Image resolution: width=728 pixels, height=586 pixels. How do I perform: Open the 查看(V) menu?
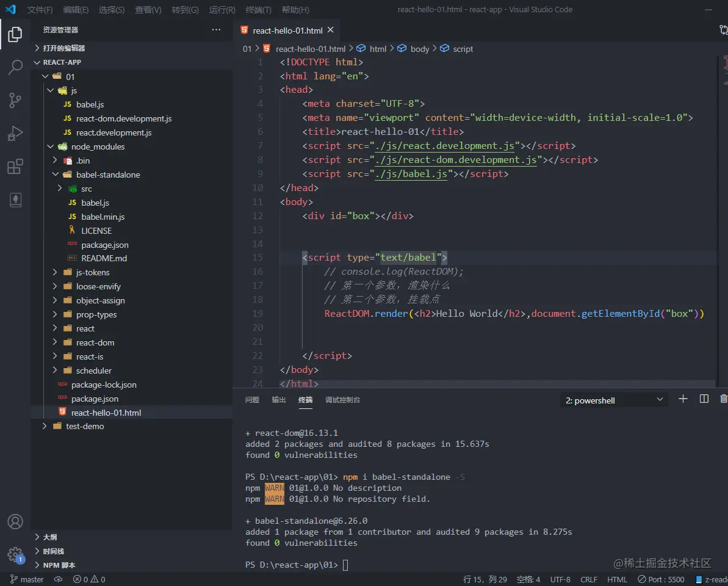click(x=148, y=10)
